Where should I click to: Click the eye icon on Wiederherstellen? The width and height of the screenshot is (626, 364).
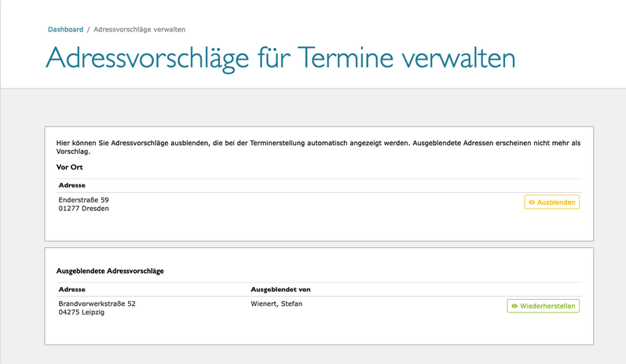(514, 306)
